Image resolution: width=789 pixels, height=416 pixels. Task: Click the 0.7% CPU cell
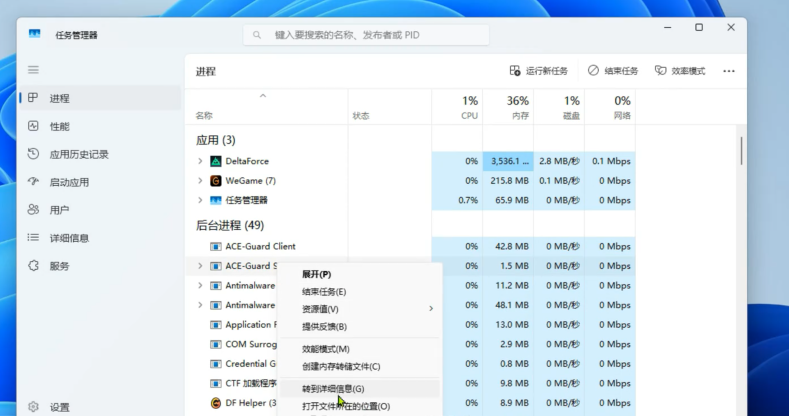(457, 200)
